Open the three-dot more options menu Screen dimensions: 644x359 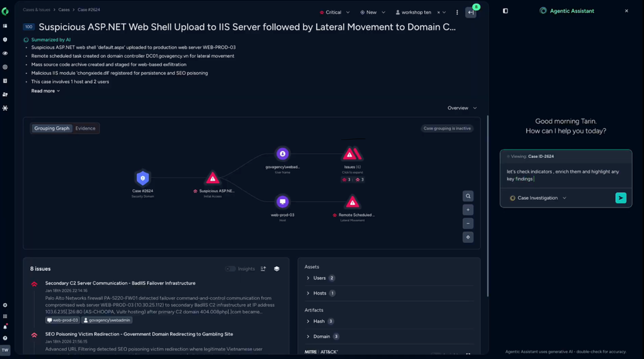[x=457, y=12]
